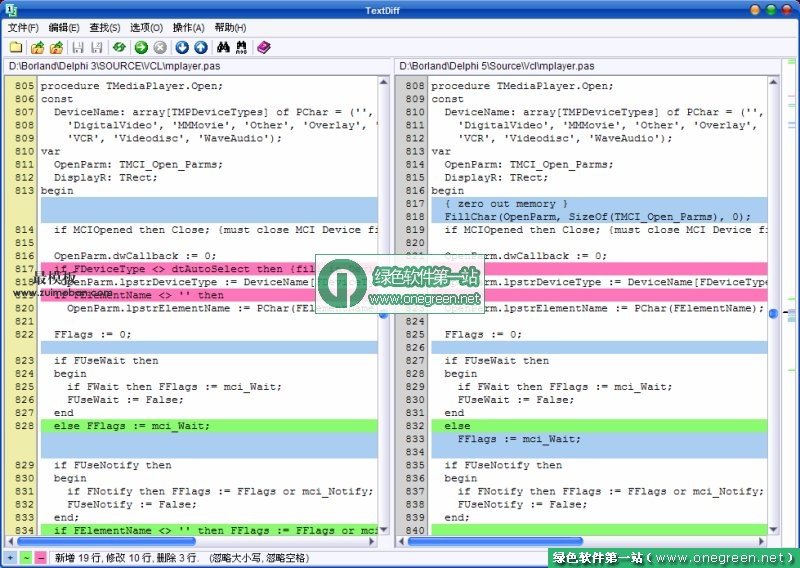Click line 833 'FFlags := mci_Wait;' in right pane
The height and width of the screenshot is (568, 800).
point(519,439)
